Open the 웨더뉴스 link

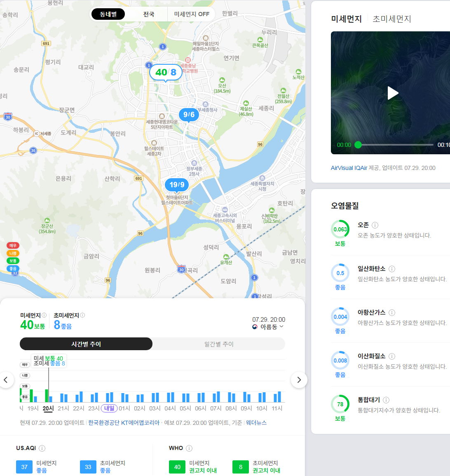pos(256,422)
